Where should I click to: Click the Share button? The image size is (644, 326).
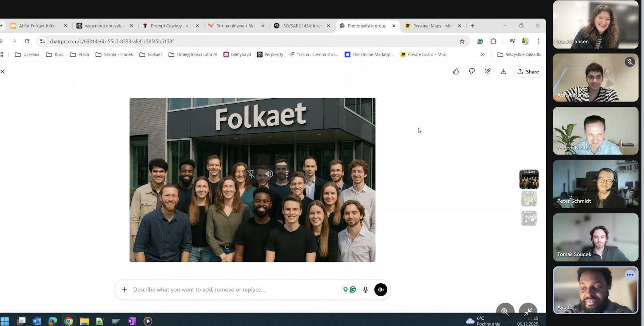point(528,72)
